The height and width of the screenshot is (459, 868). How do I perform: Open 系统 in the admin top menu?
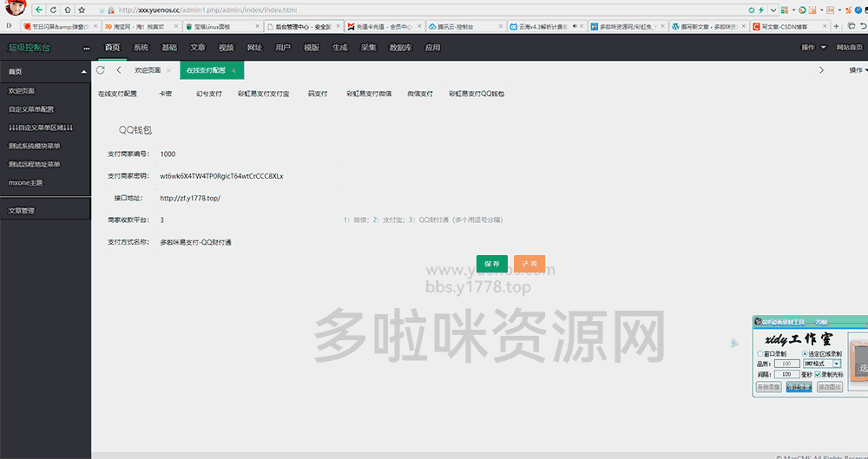(x=141, y=48)
